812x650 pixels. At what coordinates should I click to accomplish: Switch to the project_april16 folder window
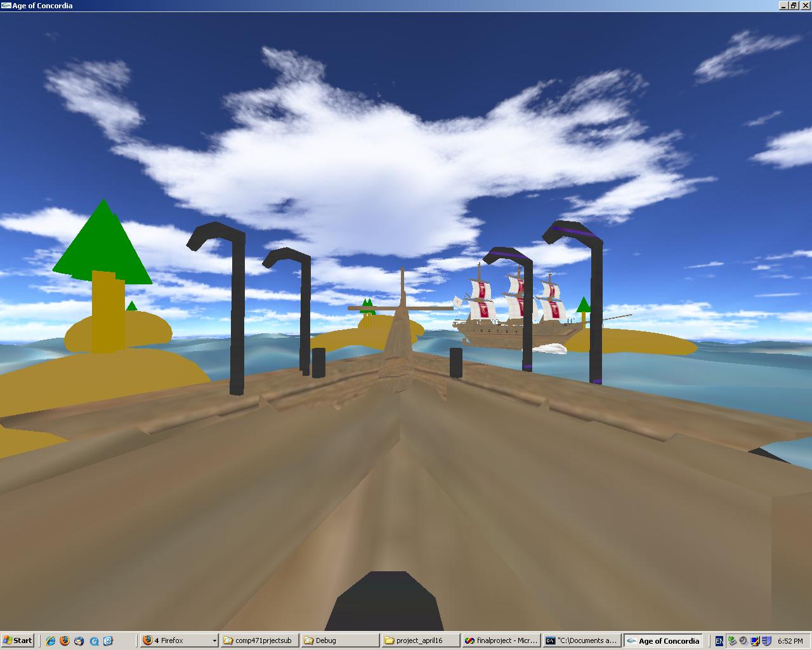click(420, 640)
